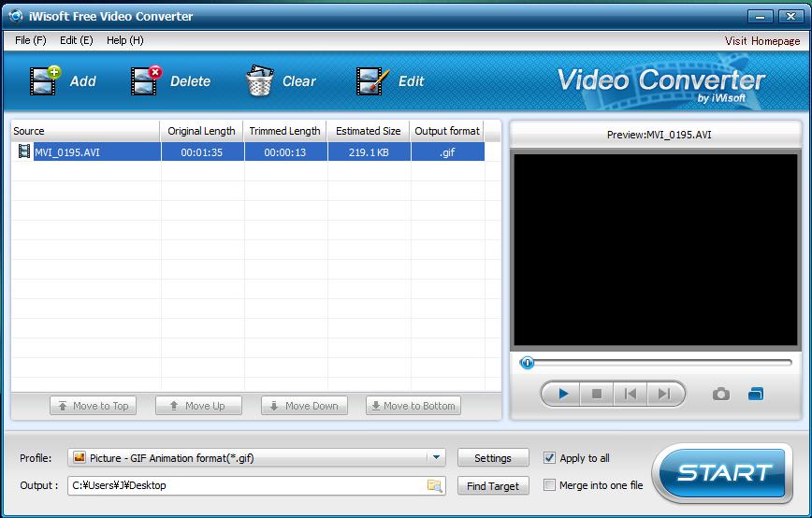Open the File (F) menu
Viewport: 812px width, 518px height.
click(31, 40)
